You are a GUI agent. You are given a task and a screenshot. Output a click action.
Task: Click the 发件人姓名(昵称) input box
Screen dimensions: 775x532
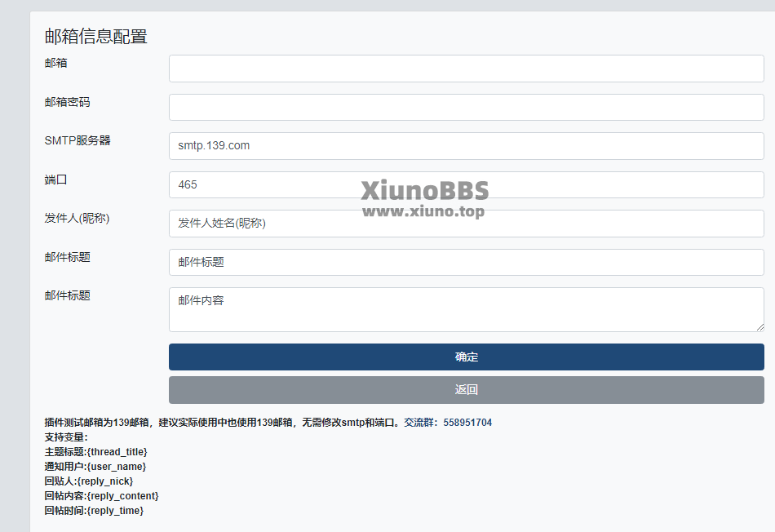466,224
